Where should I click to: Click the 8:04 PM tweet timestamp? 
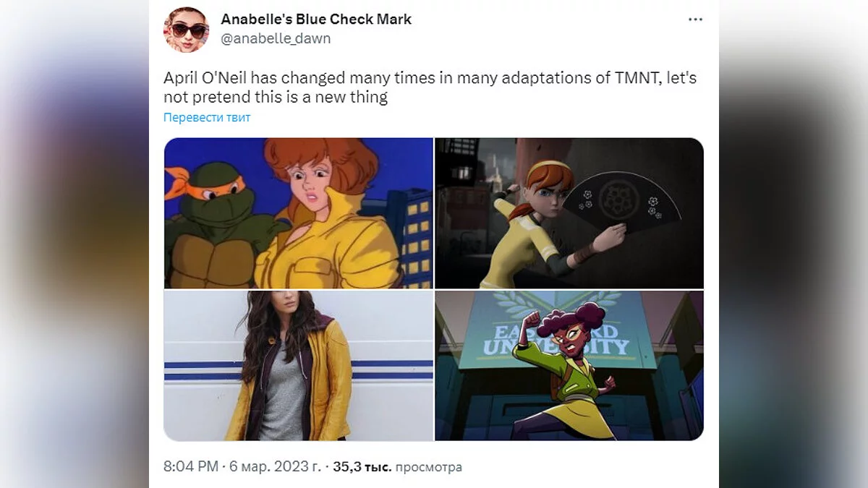(x=191, y=467)
